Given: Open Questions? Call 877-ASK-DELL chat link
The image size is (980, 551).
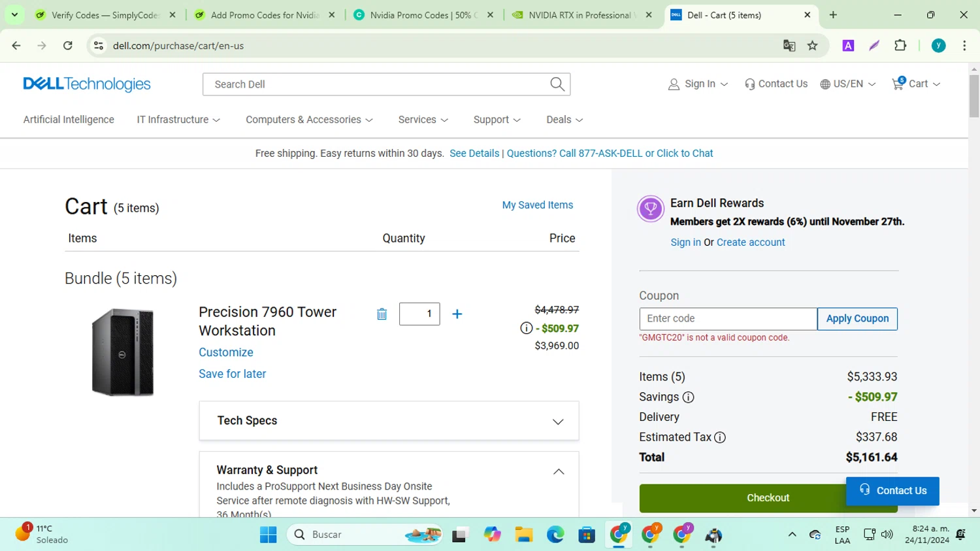Looking at the screenshot, I should (610, 154).
